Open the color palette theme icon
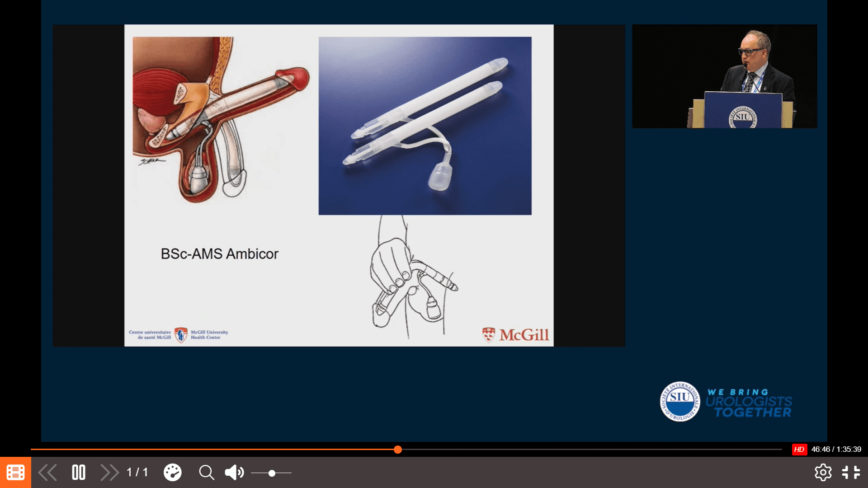The width and height of the screenshot is (868, 488). pyautogui.click(x=172, y=473)
